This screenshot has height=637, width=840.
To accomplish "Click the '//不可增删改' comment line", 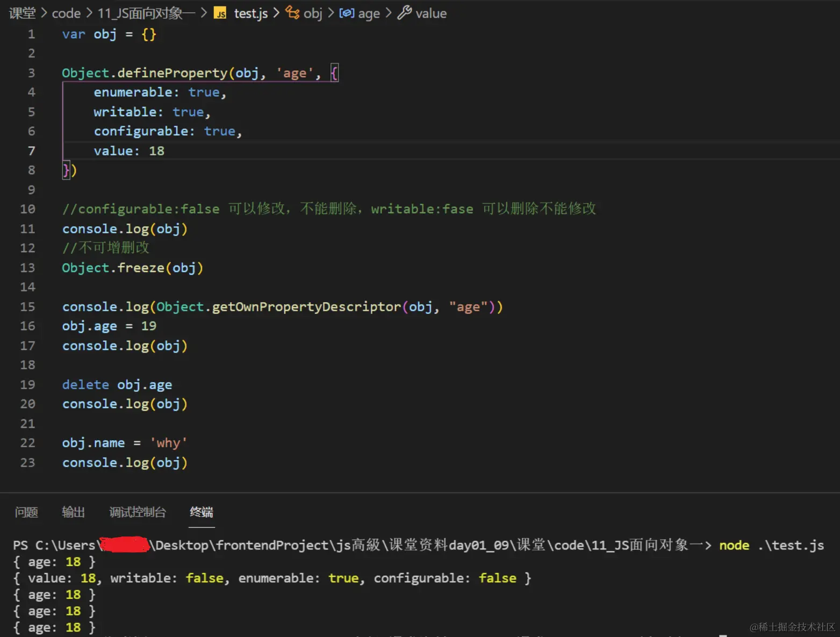I will [105, 248].
